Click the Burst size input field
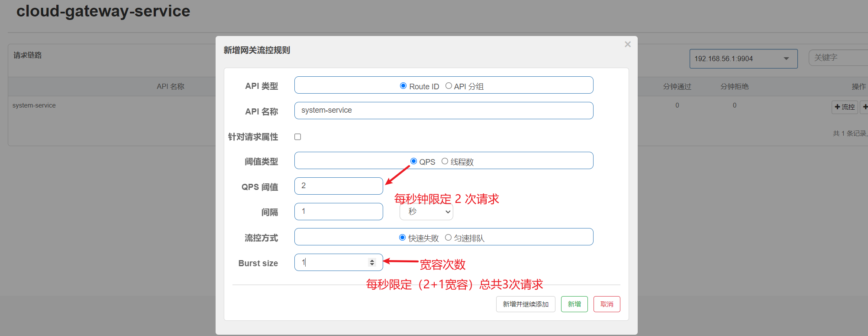868x336 pixels. [331, 262]
